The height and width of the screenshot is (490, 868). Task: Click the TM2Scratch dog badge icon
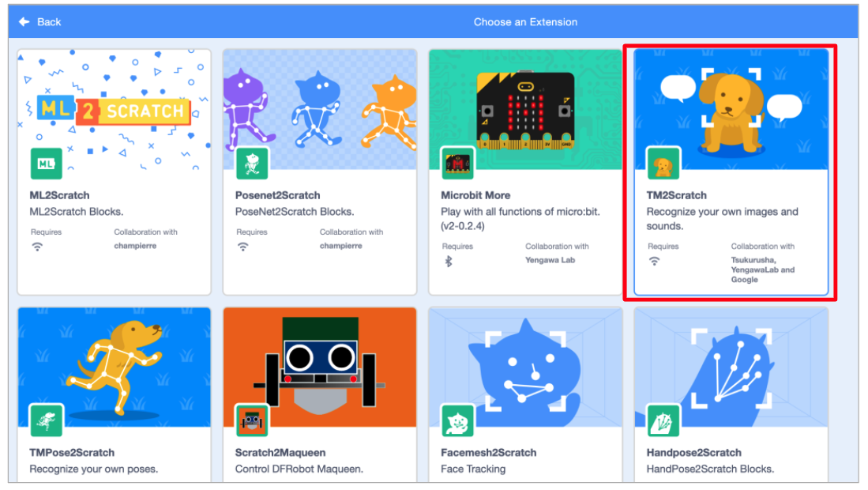(x=663, y=164)
